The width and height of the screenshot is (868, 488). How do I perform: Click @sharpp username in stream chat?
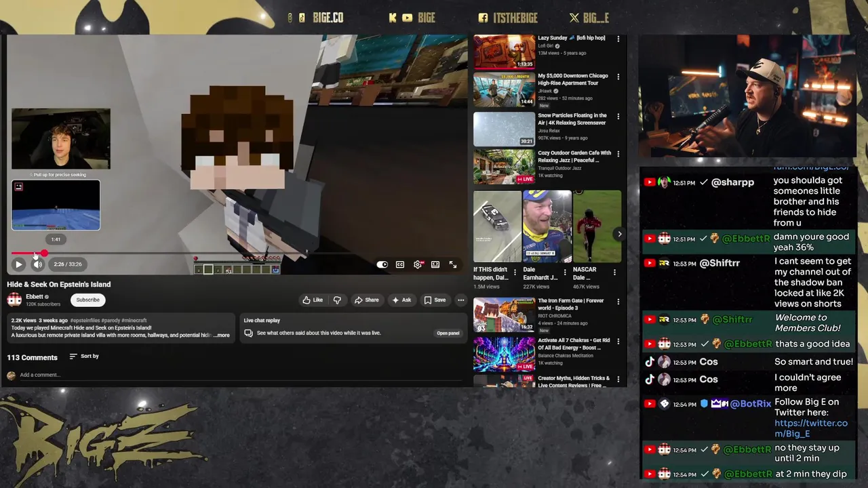tap(732, 182)
